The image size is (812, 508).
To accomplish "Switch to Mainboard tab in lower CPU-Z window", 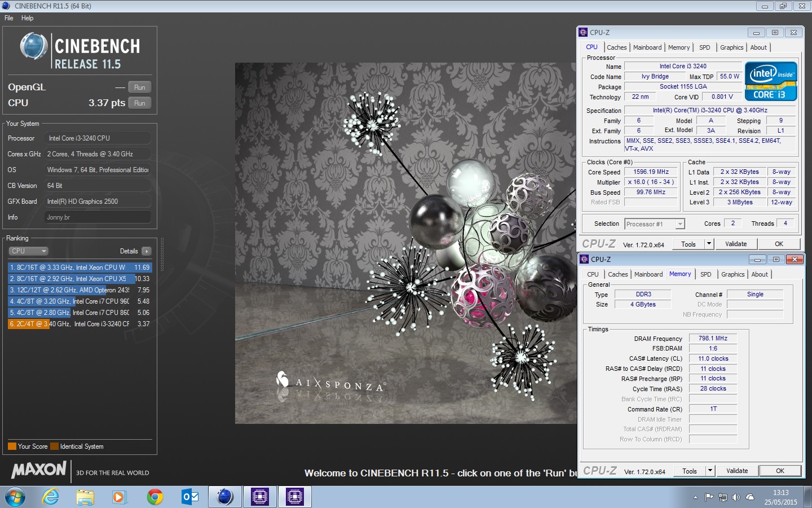I will (x=648, y=275).
